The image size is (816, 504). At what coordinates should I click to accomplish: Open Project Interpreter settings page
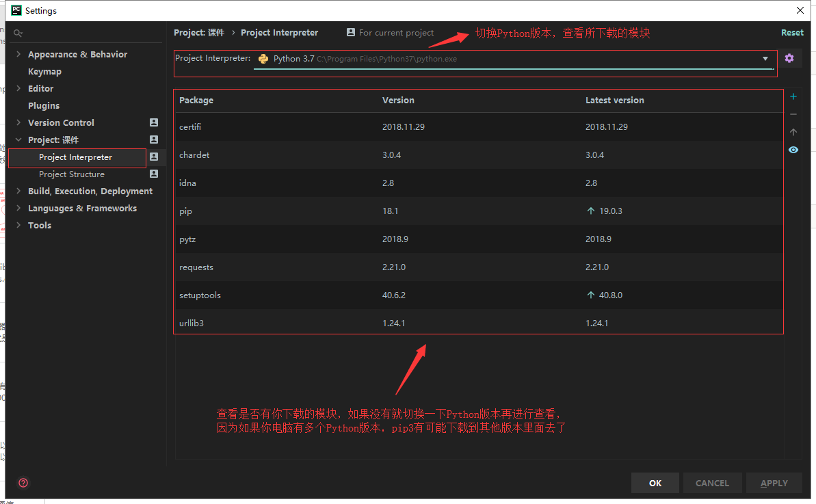coord(75,157)
